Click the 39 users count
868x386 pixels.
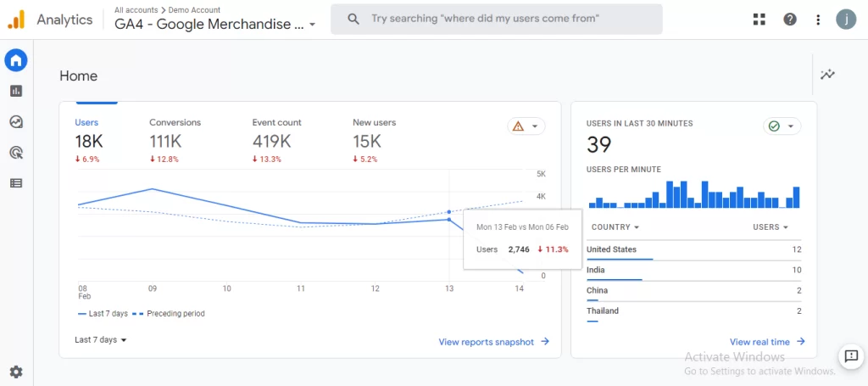click(x=598, y=144)
